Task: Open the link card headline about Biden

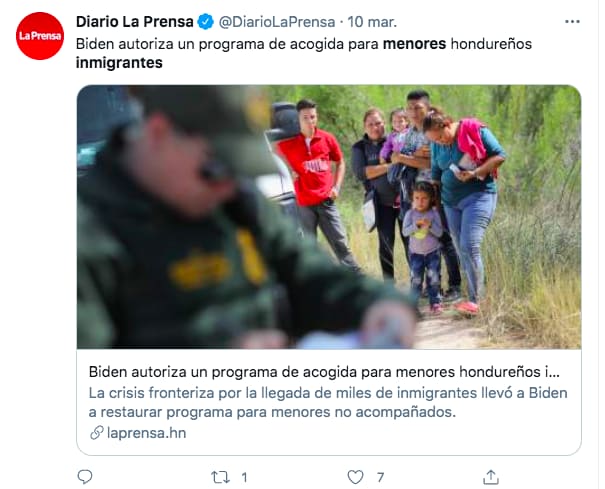Action: click(324, 372)
